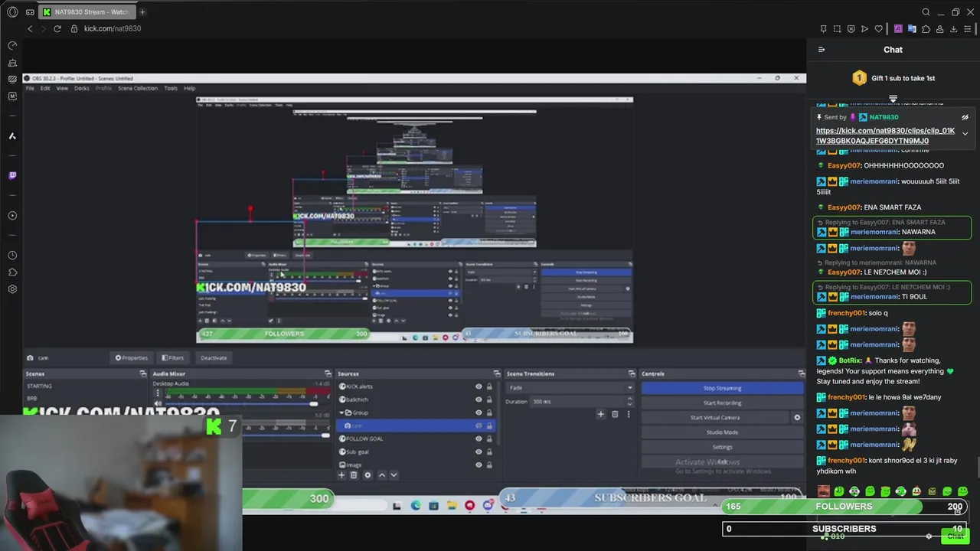The width and height of the screenshot is (980, 551).
Task: Click the site lock icon in address bar
Action: point(74,28)
